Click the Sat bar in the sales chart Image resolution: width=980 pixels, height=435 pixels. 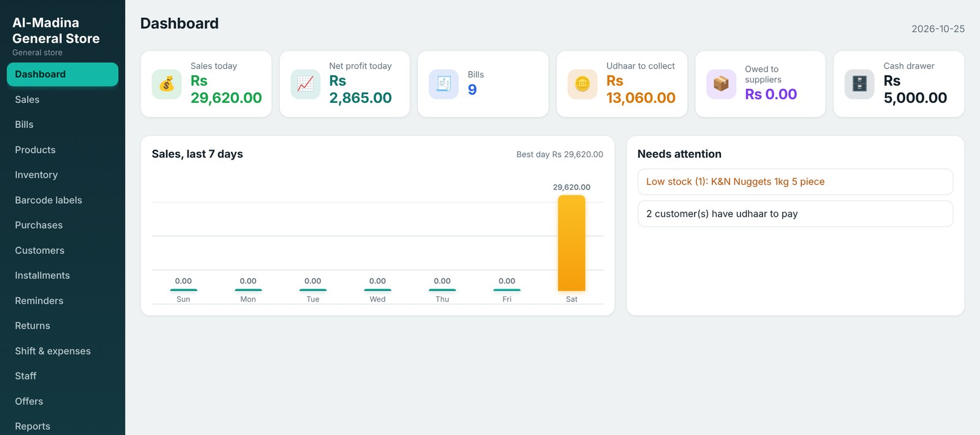tap(571, 243)
